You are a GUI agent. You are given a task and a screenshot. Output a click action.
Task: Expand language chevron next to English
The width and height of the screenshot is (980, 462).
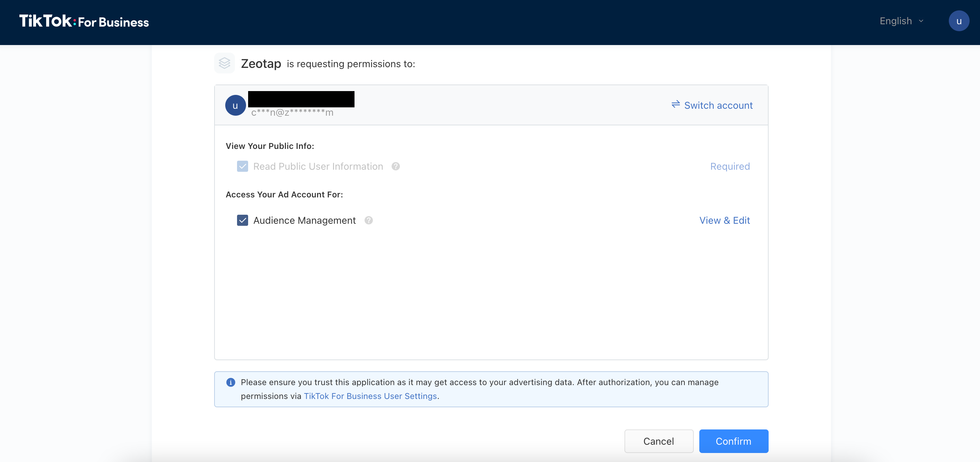click(x=921, y=21)
